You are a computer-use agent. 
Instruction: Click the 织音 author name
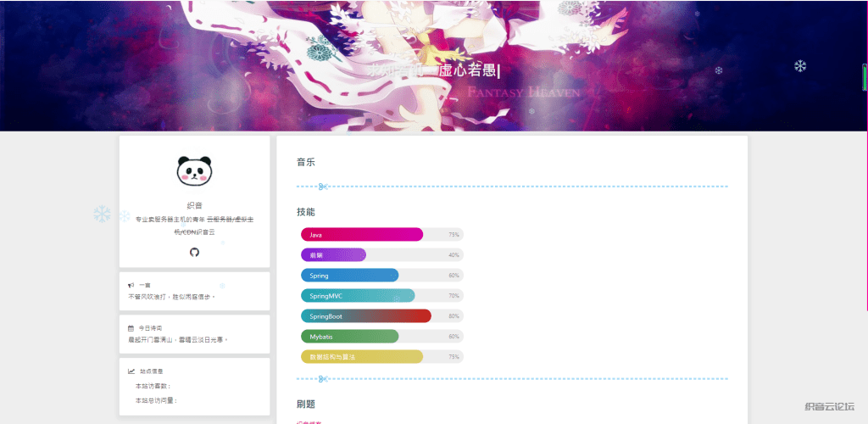pos(194,205)
